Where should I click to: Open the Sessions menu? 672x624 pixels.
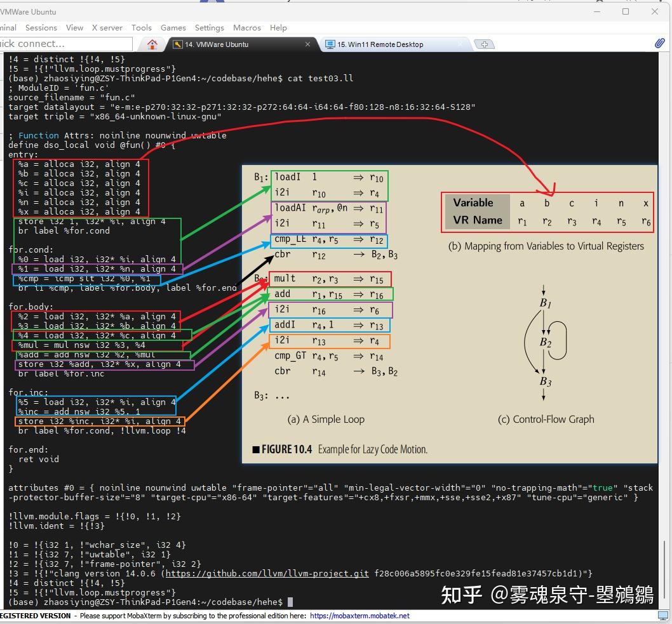click(x=41, y=28)
